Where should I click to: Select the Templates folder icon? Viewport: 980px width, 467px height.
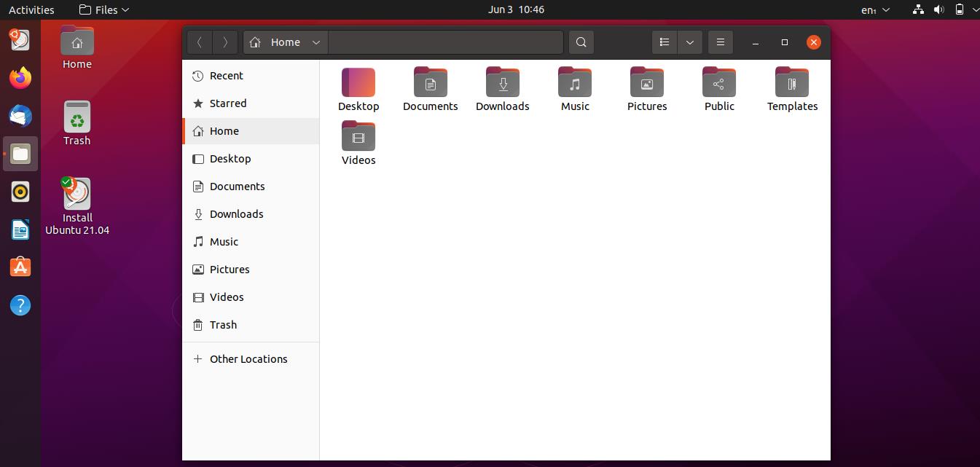792,82
